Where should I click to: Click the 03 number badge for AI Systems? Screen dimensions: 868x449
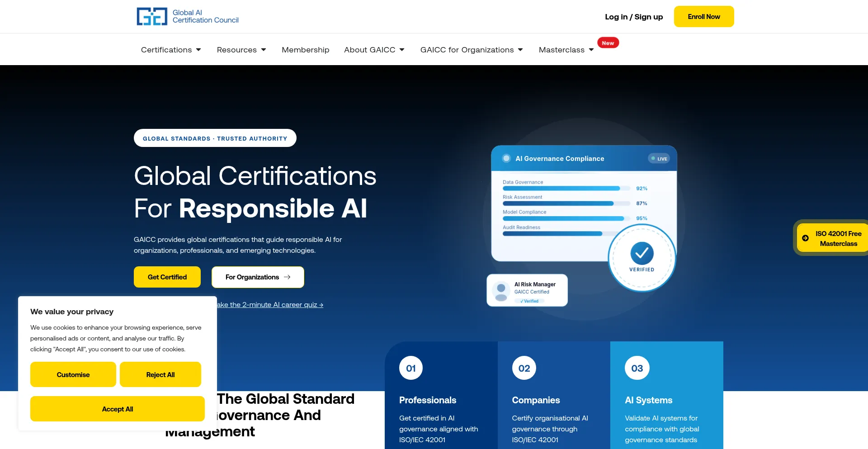coord(637,368)
